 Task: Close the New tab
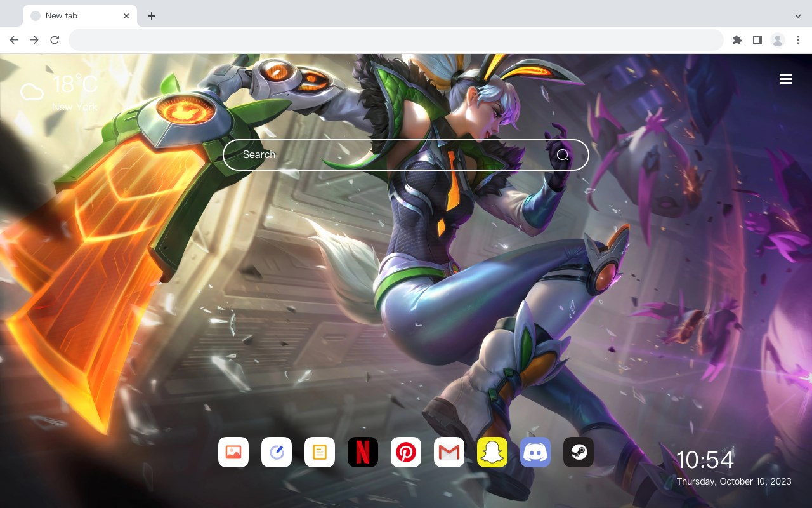[x=126, y=16]
